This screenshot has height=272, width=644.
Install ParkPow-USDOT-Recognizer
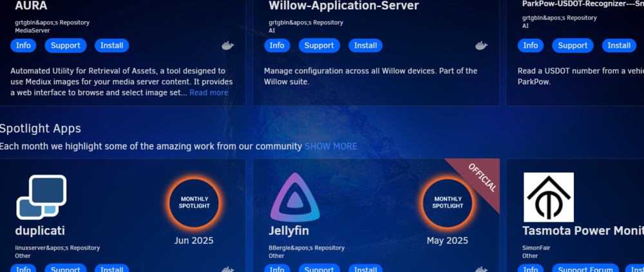(x=619, y=46)
